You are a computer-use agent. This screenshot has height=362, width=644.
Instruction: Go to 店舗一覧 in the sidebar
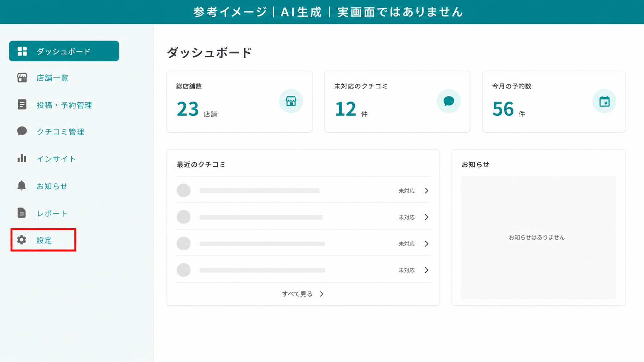coord(52,78)
